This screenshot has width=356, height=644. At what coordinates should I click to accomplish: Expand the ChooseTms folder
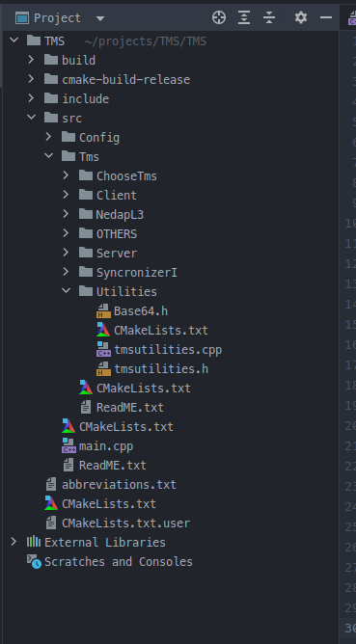66,175
